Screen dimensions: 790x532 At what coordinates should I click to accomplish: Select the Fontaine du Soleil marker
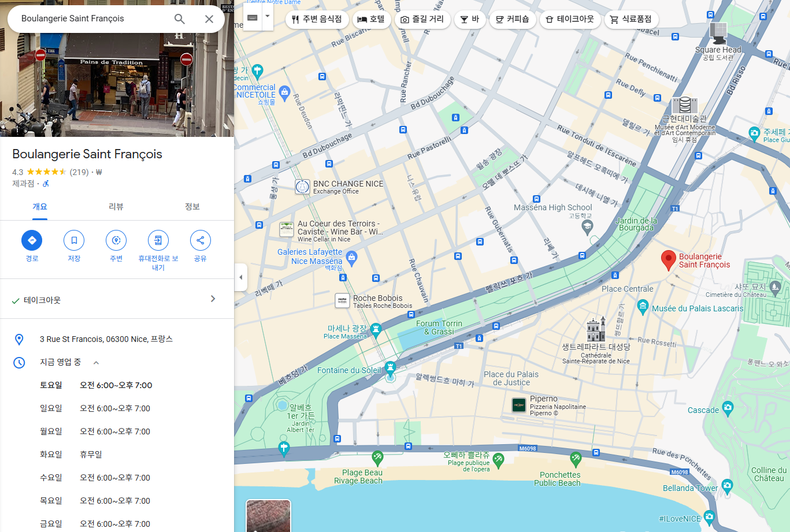(390, 367)
